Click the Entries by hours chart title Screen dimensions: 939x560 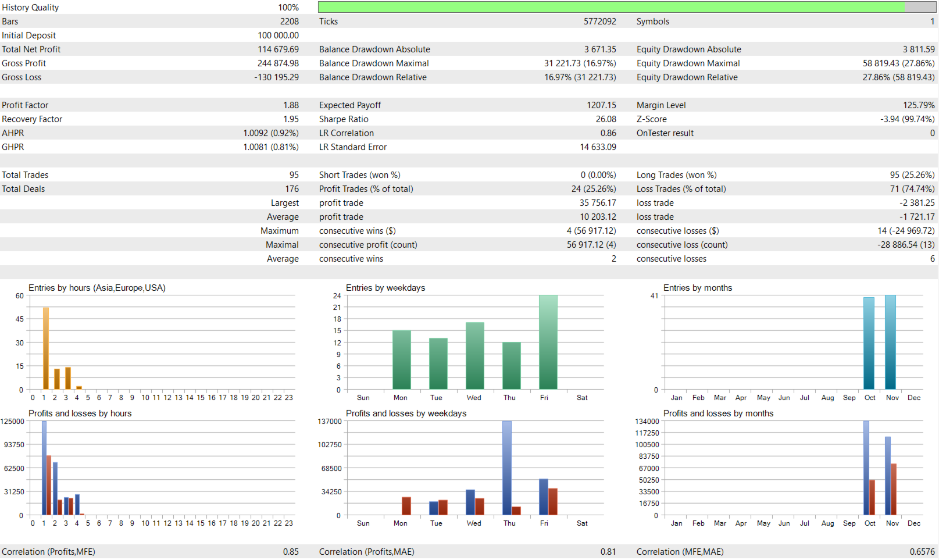pyautogui.click(x=97, y=288)
